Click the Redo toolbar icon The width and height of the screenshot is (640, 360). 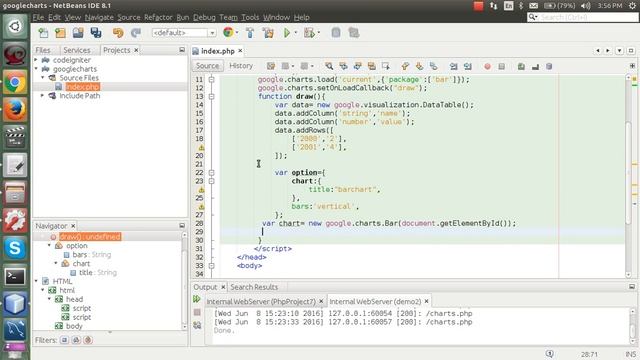point(136,33)
